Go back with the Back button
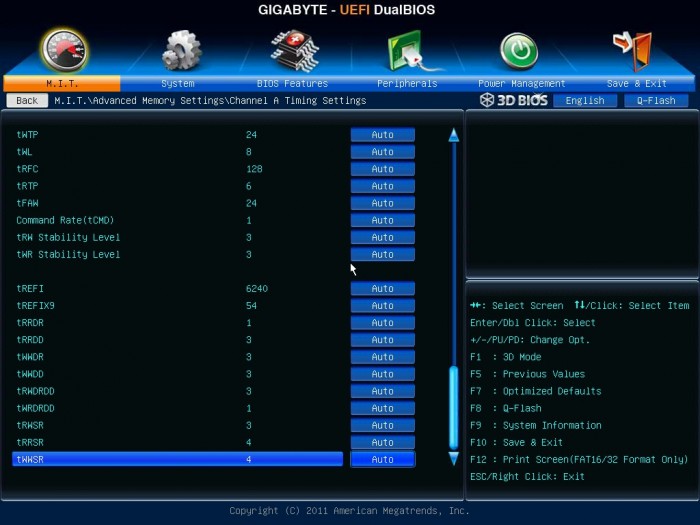Screen dimensions: 700x525 tap(27, 100)
